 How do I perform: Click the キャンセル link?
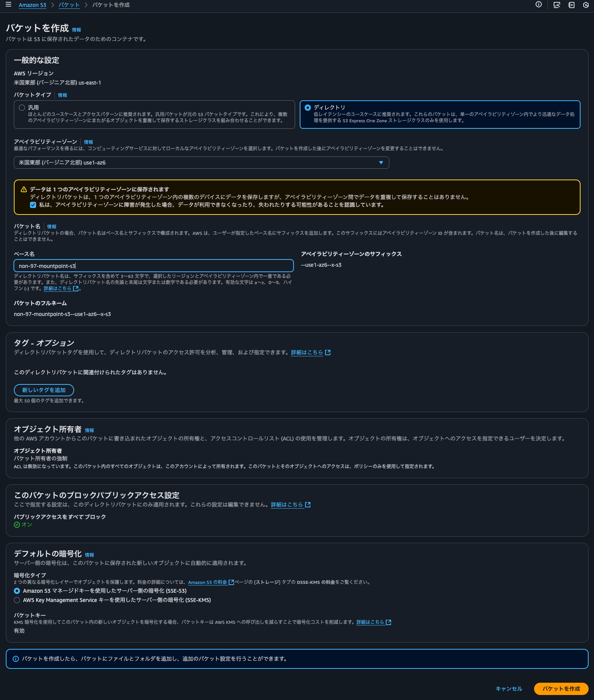pyautogui.click(x=509, y=689)
